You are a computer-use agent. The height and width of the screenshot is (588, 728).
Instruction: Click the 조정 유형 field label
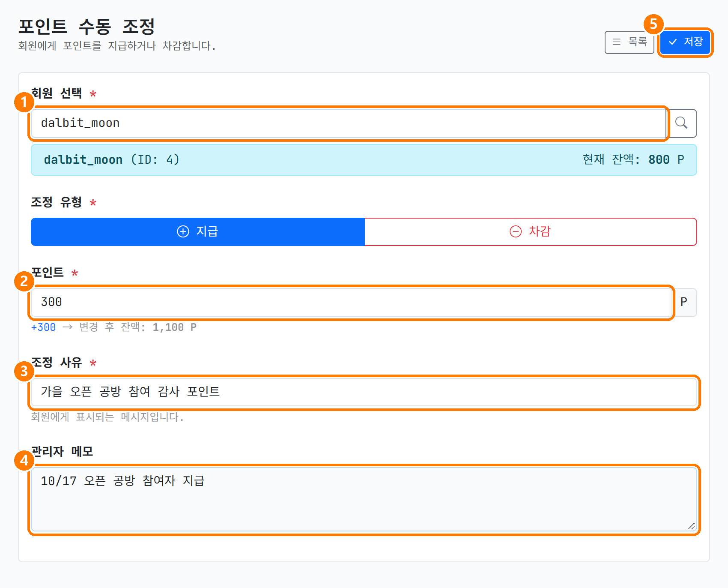click(57, 202)
